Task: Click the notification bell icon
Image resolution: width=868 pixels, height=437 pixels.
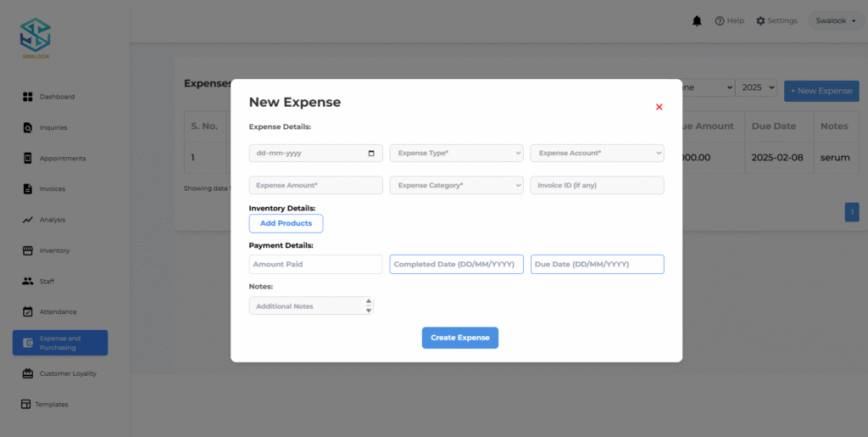Action: pos(697,21)
